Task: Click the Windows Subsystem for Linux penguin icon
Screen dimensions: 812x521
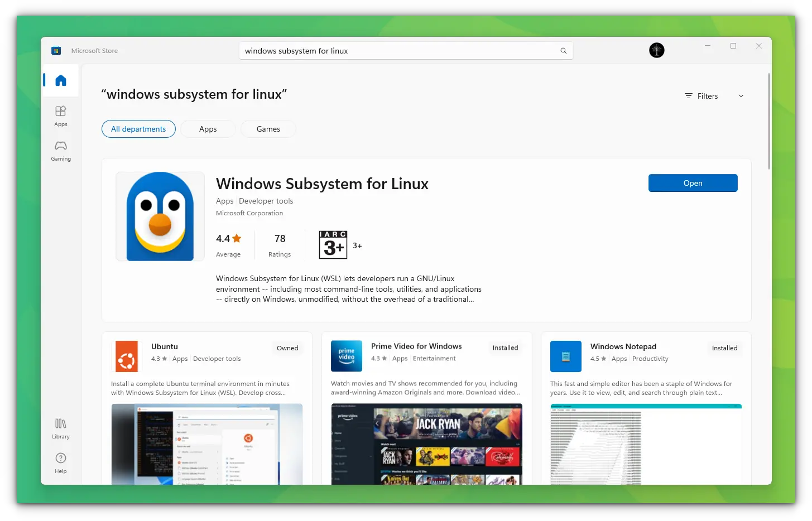Action: pyautogui.click(x=160, y=216)
